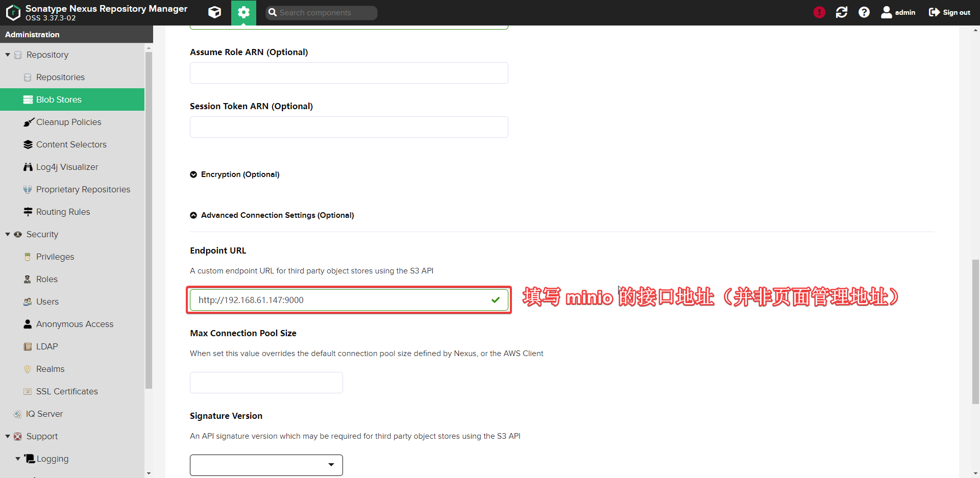Screen dimensions: 980x478
Task: Open the Realms security settings
Action: point(50,369)
